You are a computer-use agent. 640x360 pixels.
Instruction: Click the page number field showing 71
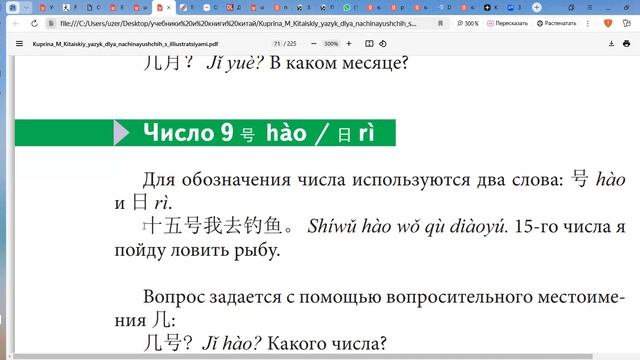pyautogui.click(x=277, y=43)
